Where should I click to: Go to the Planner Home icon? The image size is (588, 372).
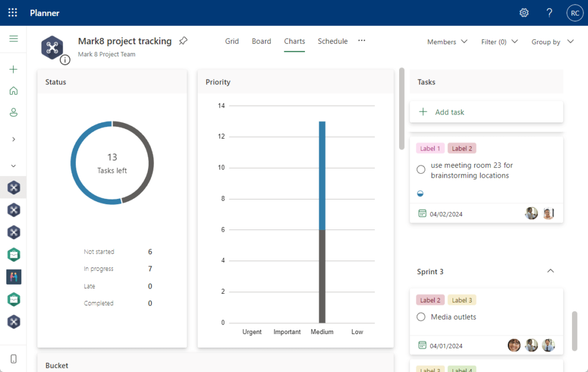[x=14, y=91]
